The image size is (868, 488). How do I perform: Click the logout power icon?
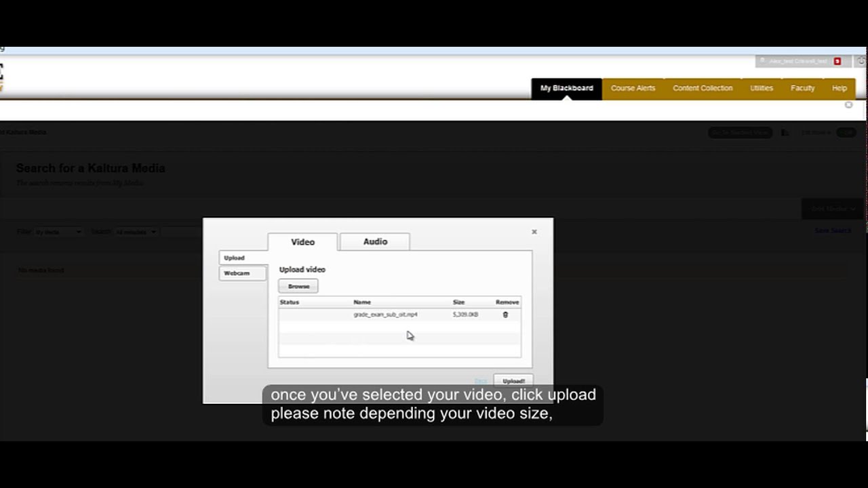[862, 61]
